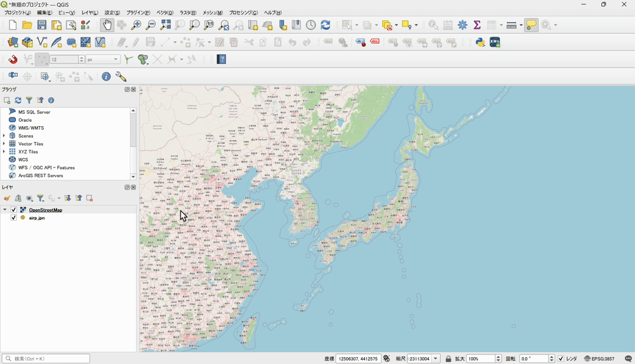Screen dimensions: 635x364
Task: Open the messages log bubble icon in status bar
Action: (628, 359)
